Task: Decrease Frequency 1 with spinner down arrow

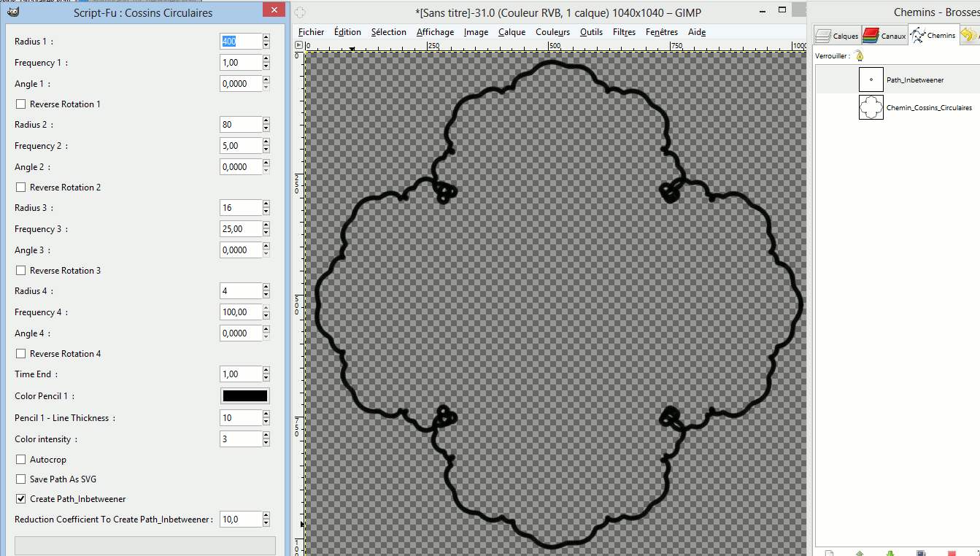Action: pyautogui.click(x=266, y=67)
